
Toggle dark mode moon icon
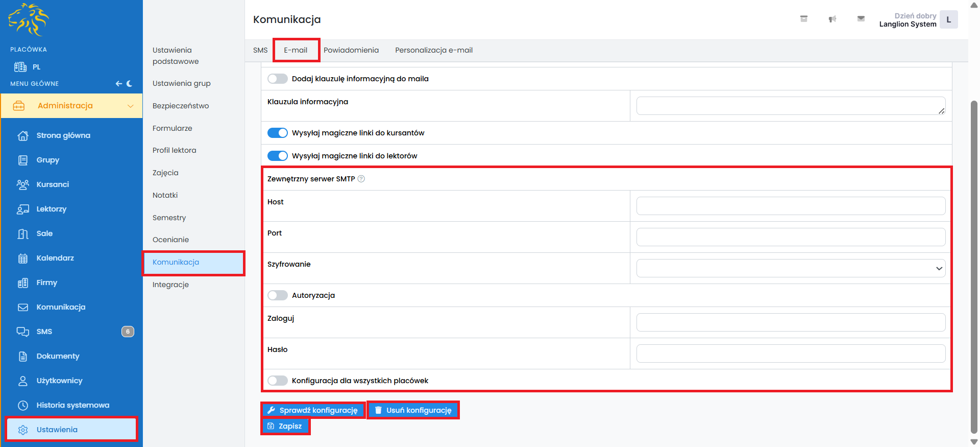coord(130,83)
